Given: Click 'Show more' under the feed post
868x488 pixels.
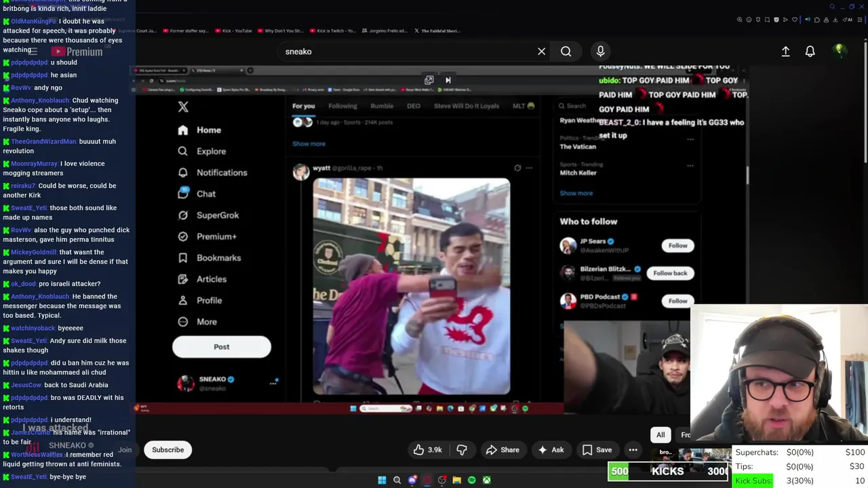Looking at the screenshot, I should (x=309, y=144).
